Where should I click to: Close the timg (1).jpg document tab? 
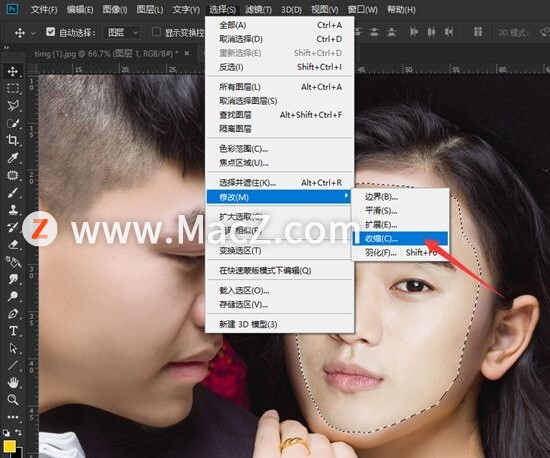pyautogui.click(x=187, y=53)
